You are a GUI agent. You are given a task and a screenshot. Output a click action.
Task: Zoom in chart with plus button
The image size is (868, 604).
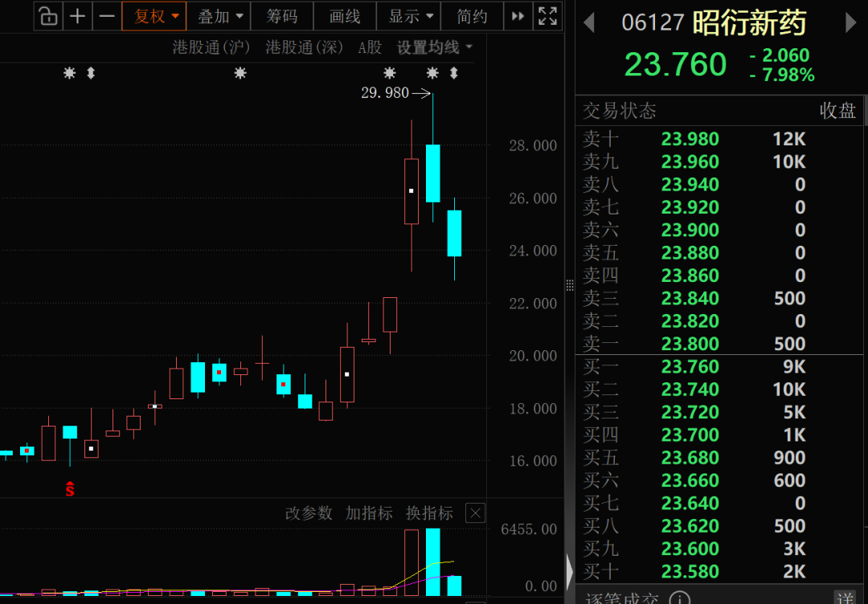click(77, 16)
